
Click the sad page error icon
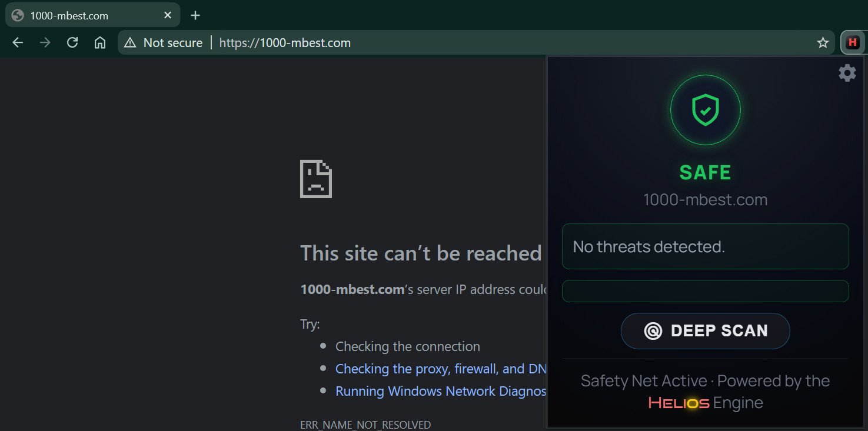tap(316, 179)
